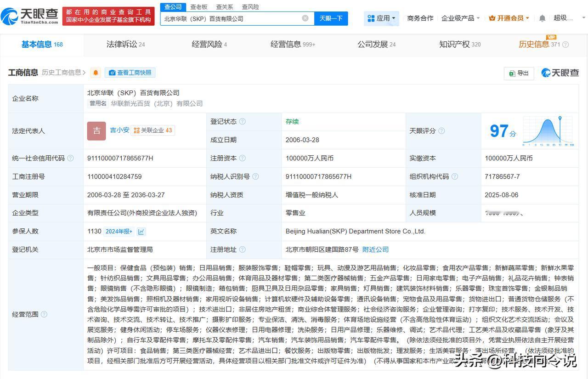Click the orange alert bell beside 历史工商信息
Image resolution: width=588 pixels, height=379 pixels.
tap(96, 73)
